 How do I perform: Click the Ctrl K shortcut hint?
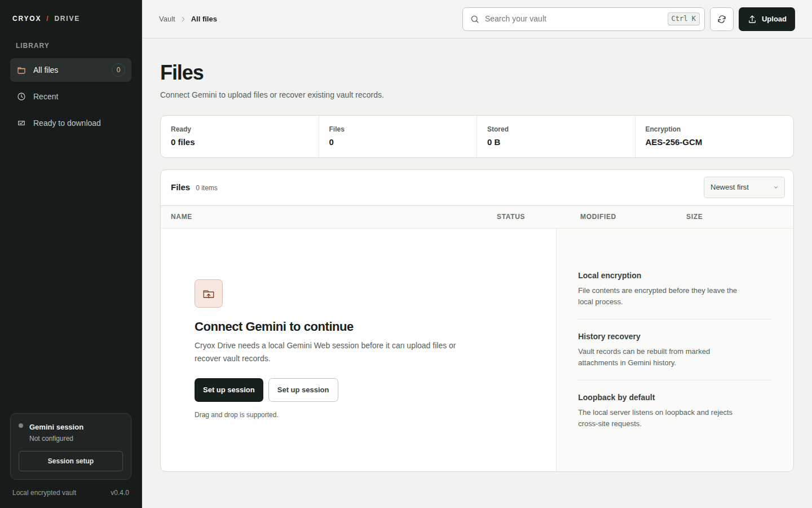(684, 19)
